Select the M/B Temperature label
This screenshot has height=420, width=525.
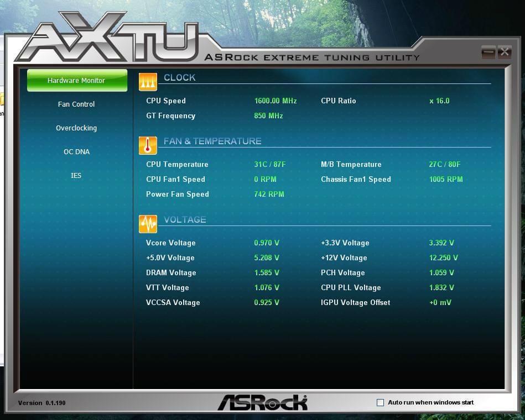pyautogui.click(x=351, y=164)
